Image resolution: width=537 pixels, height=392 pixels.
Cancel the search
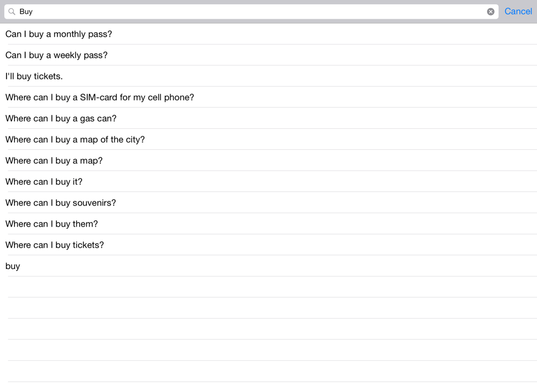[x=518, y=11]
